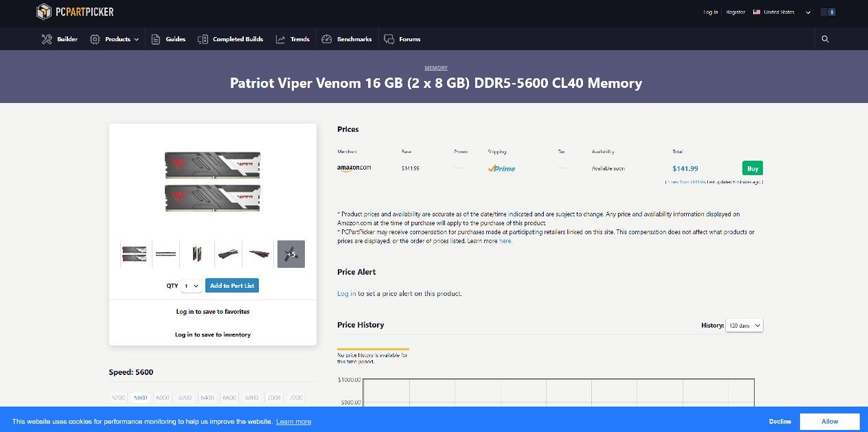Select the Builder wrench icon

(x=46, y=39)
